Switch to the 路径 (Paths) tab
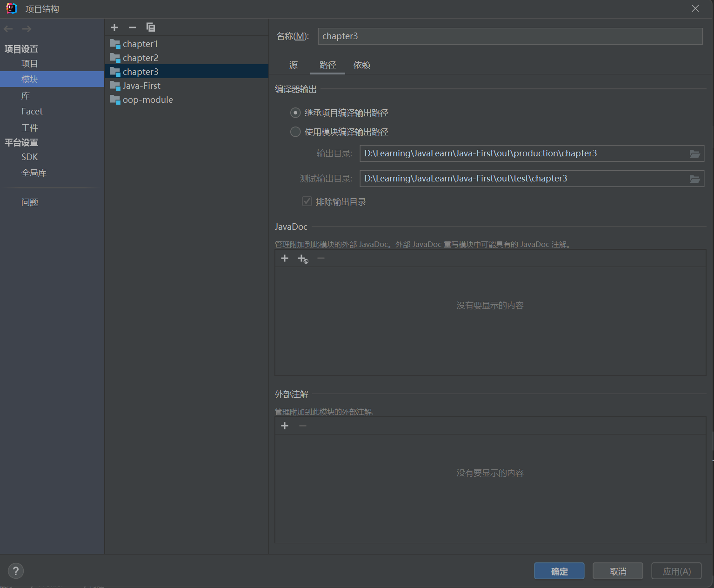 point(328,65)
